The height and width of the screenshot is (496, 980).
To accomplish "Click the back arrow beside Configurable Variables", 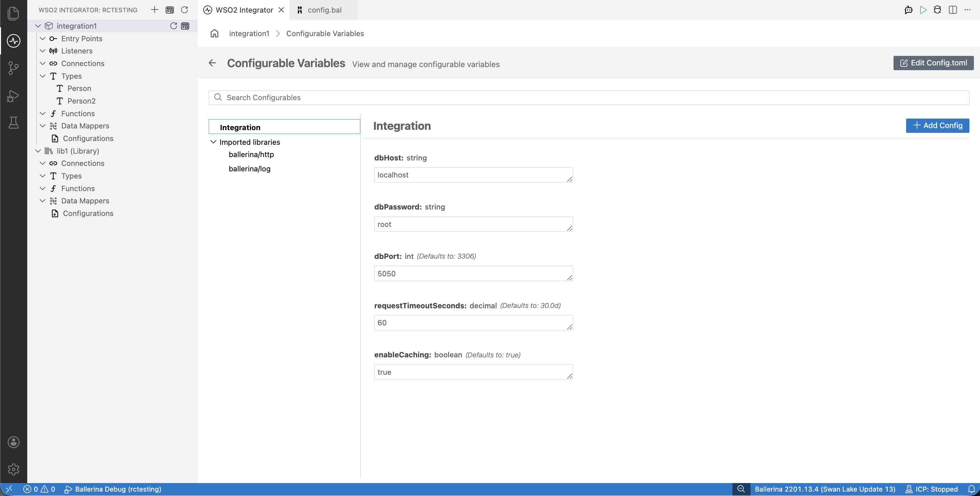I will [x=212, y=63].
